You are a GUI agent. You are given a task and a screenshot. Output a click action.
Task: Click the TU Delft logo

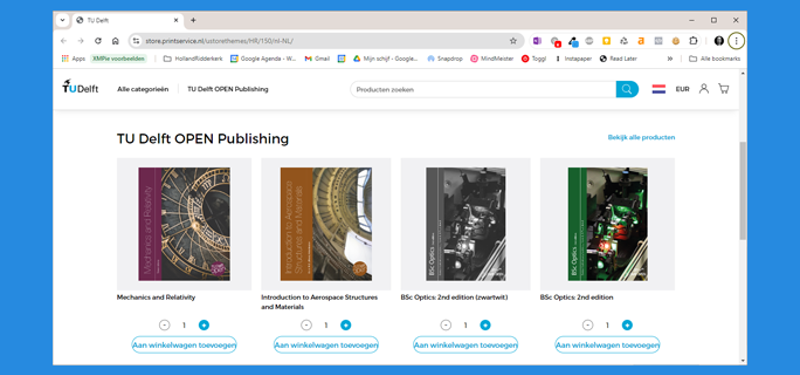click(80, 87)
